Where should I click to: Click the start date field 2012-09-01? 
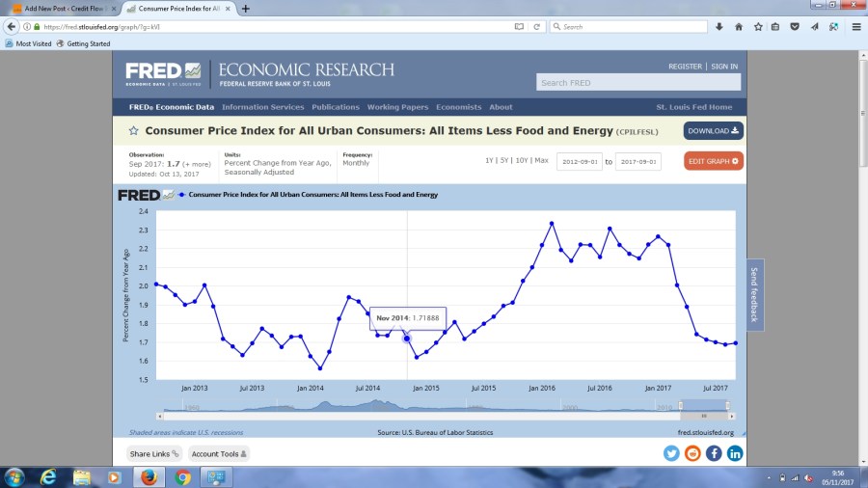click(x=583, y=162)
